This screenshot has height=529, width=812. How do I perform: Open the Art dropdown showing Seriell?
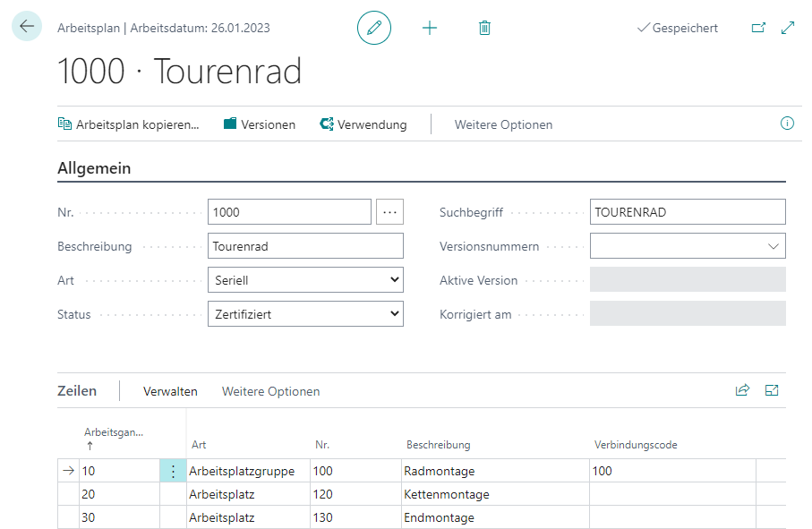(x=305, y=280)
